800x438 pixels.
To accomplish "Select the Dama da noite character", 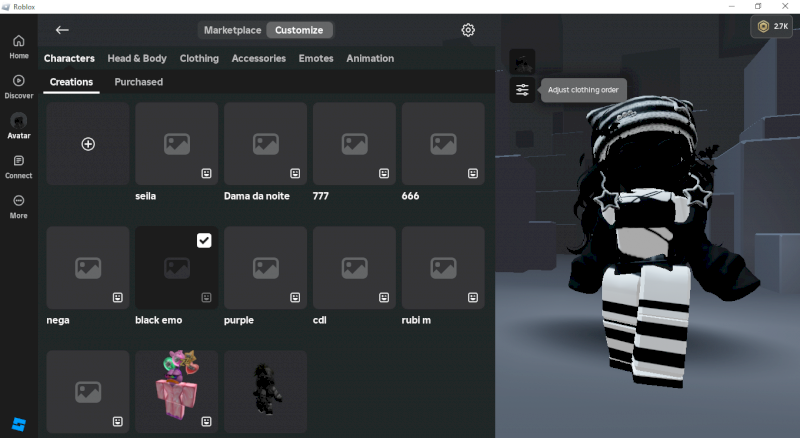I will point(265,143).
